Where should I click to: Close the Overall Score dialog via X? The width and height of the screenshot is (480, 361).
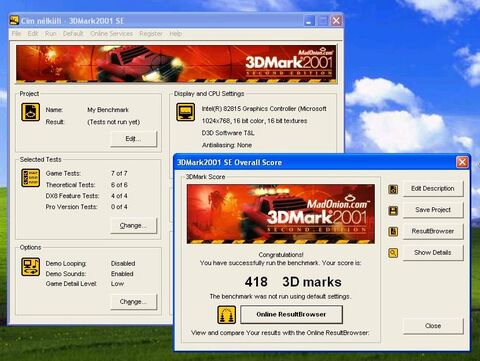click(x=462, y=162)
